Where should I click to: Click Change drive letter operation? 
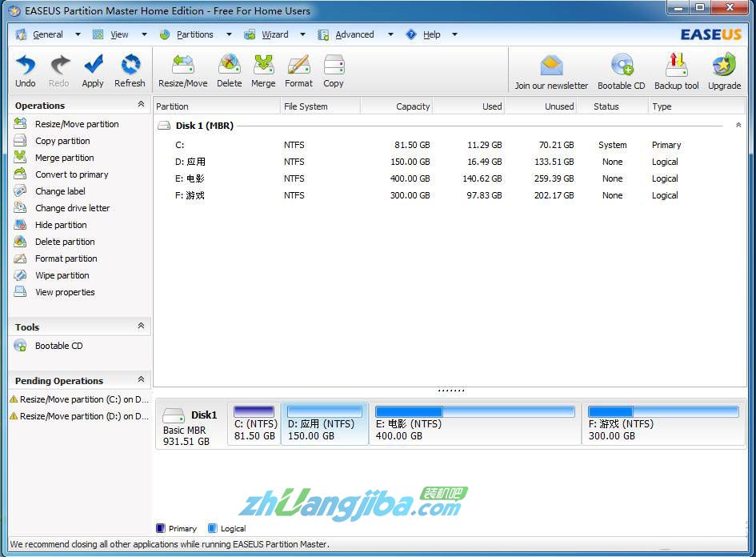72,208
